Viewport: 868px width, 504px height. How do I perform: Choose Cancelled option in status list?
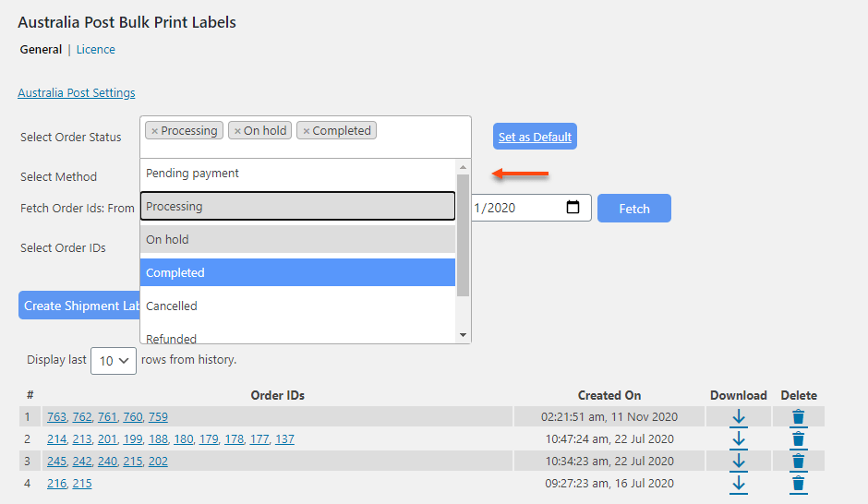[x=298, y=306]
